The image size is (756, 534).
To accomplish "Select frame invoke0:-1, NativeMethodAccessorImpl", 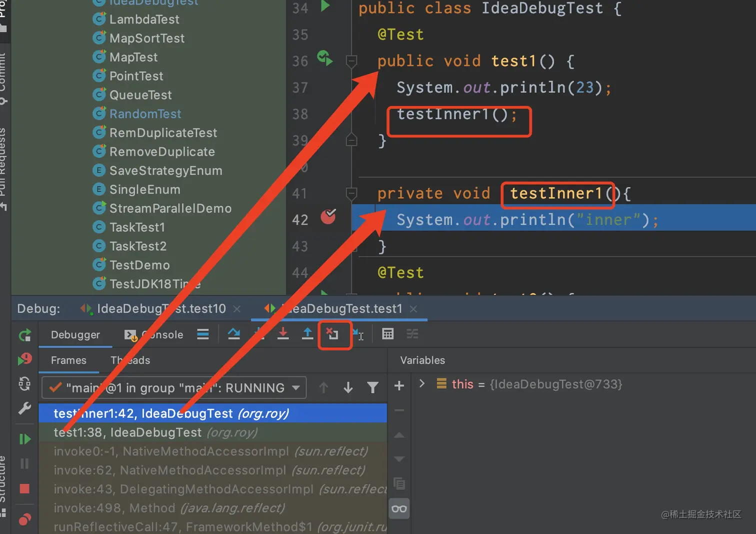I will 213,451.
